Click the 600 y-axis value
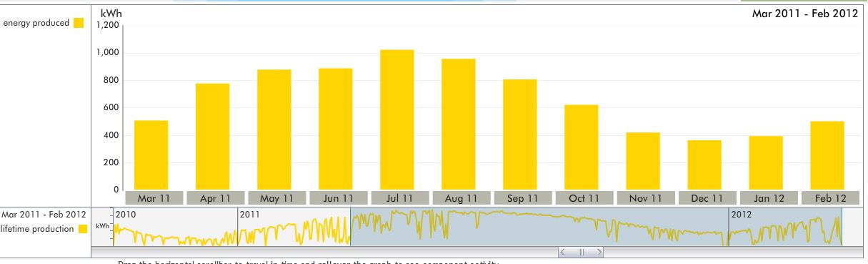This screenshot has height=264, width=868. [x=111, y=108]
